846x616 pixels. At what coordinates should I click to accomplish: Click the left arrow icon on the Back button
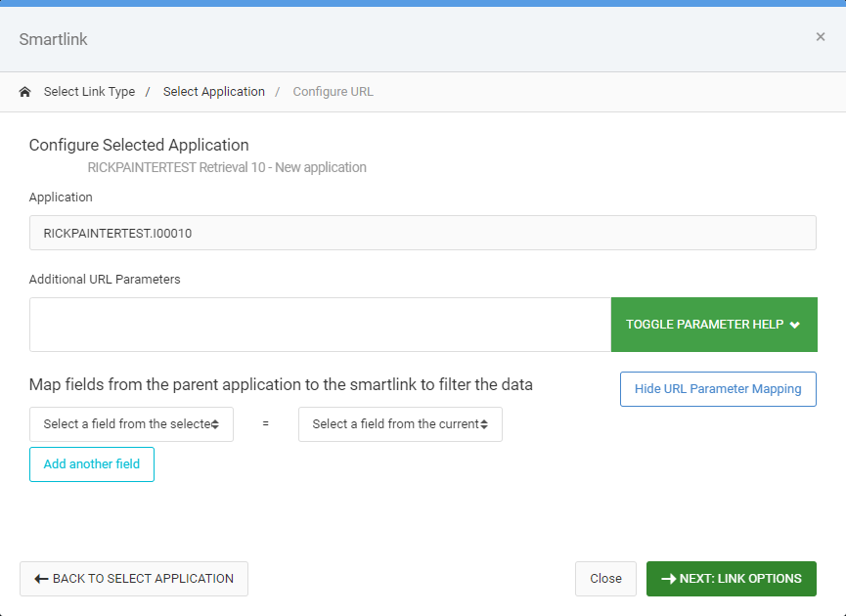click(x=41, y=579)
